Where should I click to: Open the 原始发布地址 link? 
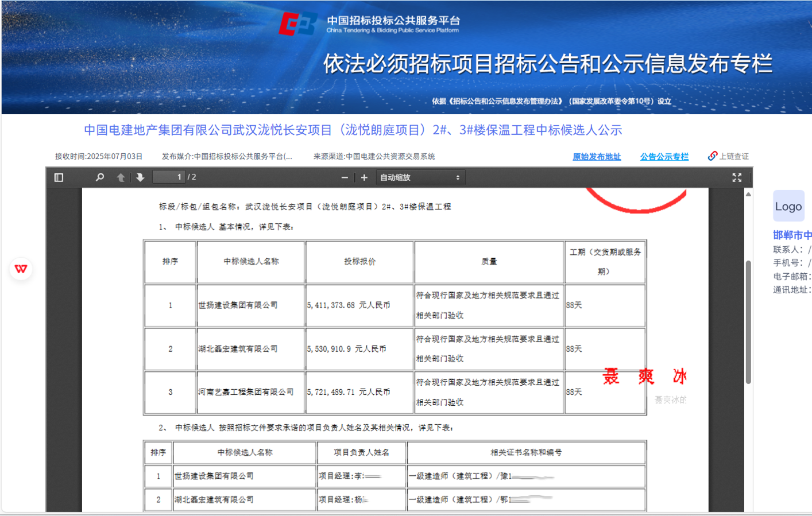[x=596, y=157]
